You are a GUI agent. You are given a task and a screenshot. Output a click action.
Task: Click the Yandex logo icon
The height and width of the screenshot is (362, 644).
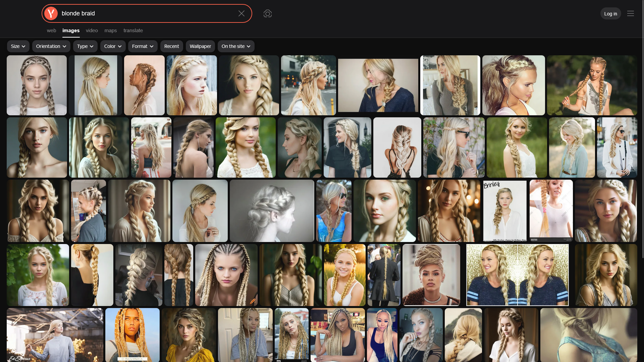click(x=51, y=13)
